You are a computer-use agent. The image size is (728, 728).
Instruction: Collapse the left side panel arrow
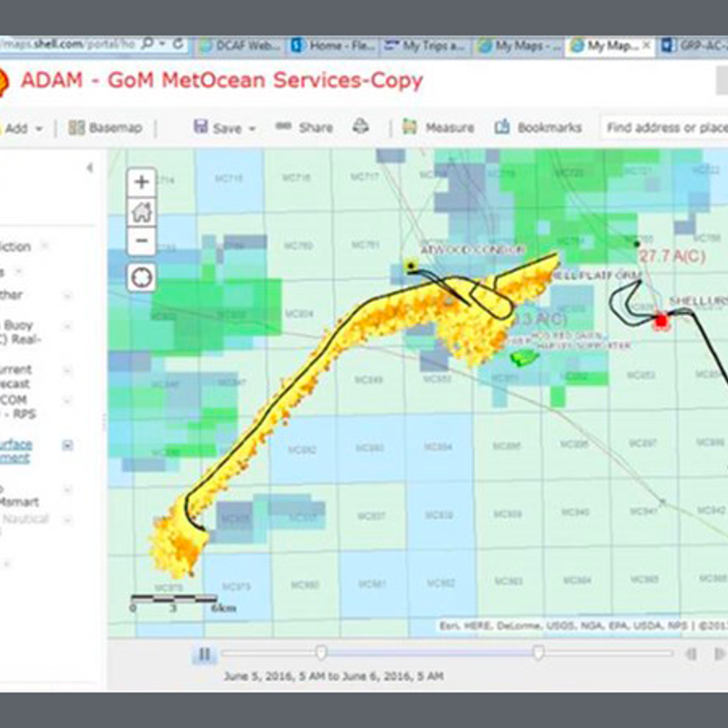point(89,168)
